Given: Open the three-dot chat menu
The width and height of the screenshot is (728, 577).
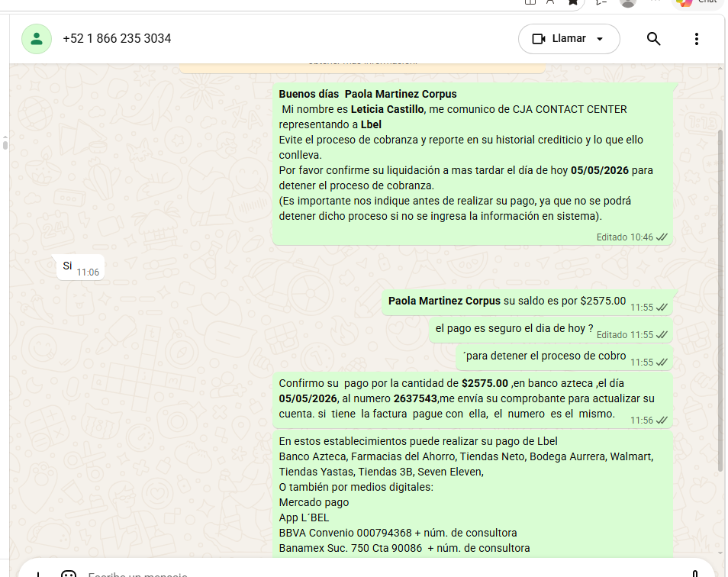Looking at the screenshot, I should pos(697,39).
